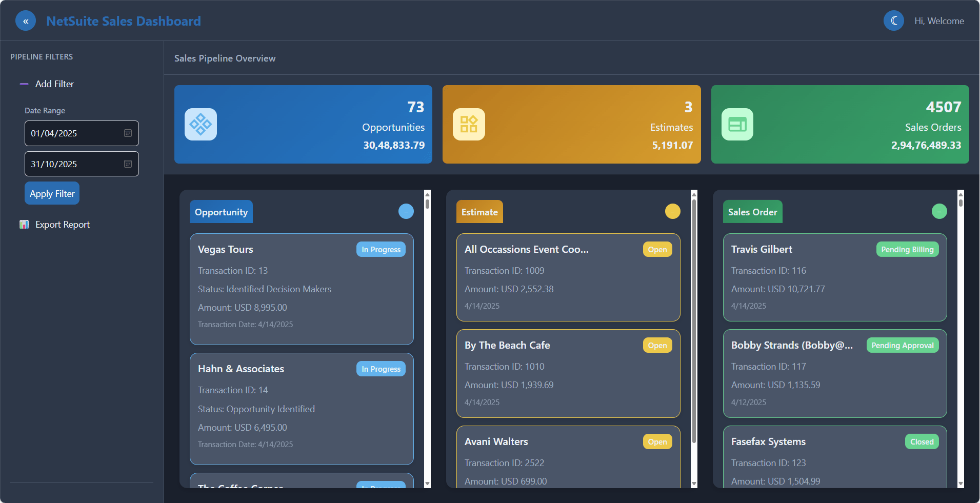Open the Travis Gilbert sales order card
Viewport: 980px width, 503px height.
[x=834, y=277]
